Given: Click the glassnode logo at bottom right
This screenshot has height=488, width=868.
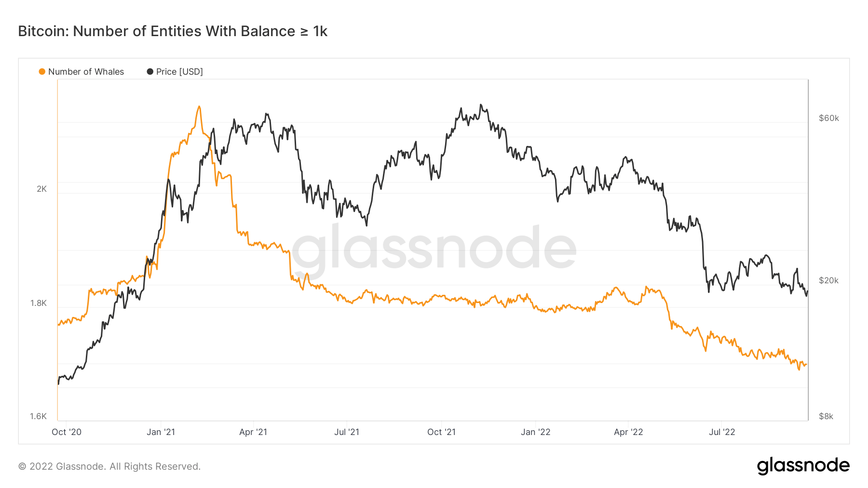Looking at the screenshot, I should [803, 466].
